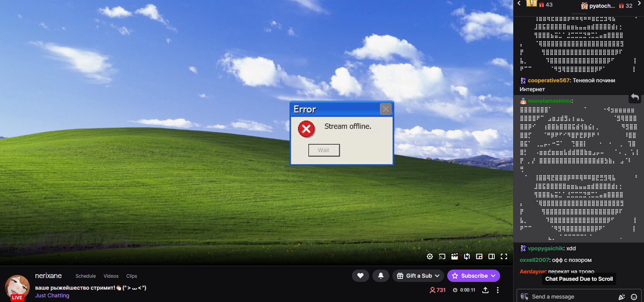Click the gift box icon on Gift a Sub
644x302 pixels.
pyautogui.click(x=400, y=276)
